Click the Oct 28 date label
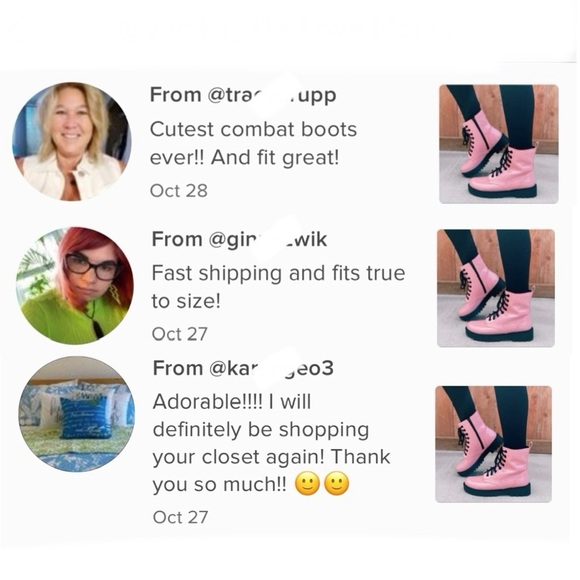 point(179,191)
